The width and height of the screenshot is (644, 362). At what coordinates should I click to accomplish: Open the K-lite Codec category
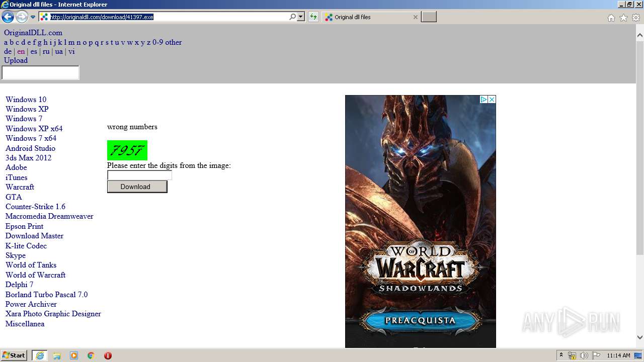[26, 246]
